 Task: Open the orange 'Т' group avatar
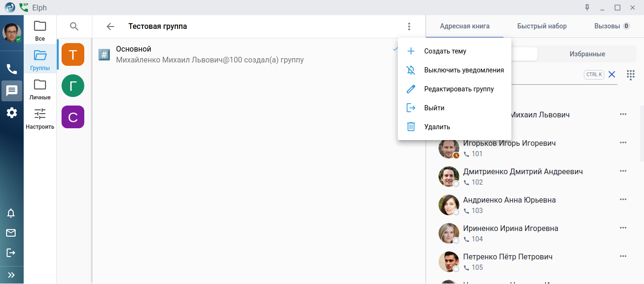tap(73, 54)
